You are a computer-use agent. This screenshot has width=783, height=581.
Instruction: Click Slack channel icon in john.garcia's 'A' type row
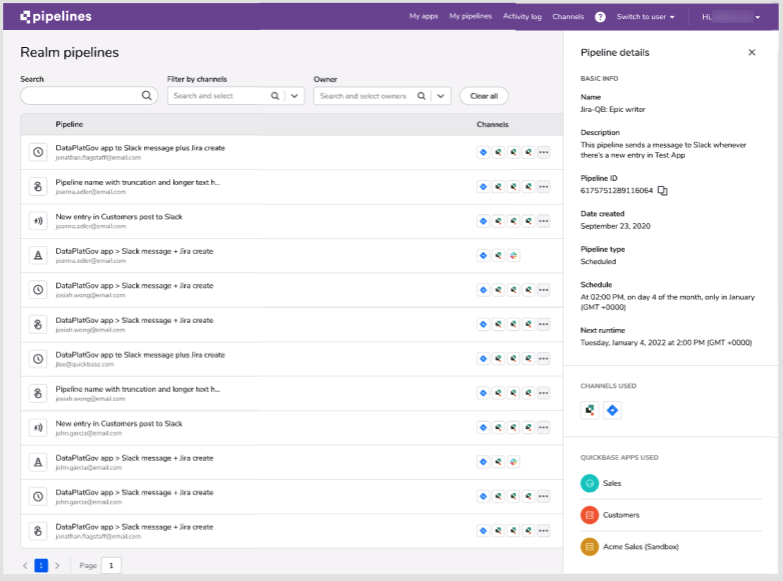(x=513, y=462)
